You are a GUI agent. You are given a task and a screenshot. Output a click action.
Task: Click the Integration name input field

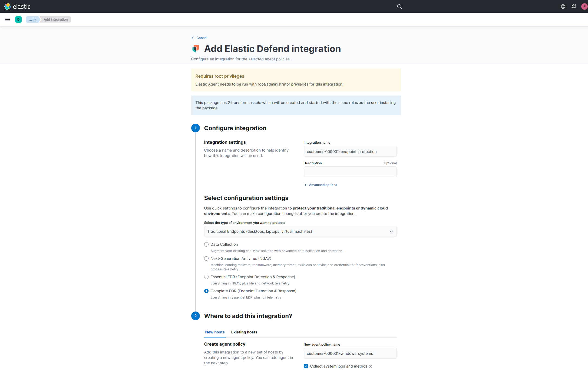(350, 152)
